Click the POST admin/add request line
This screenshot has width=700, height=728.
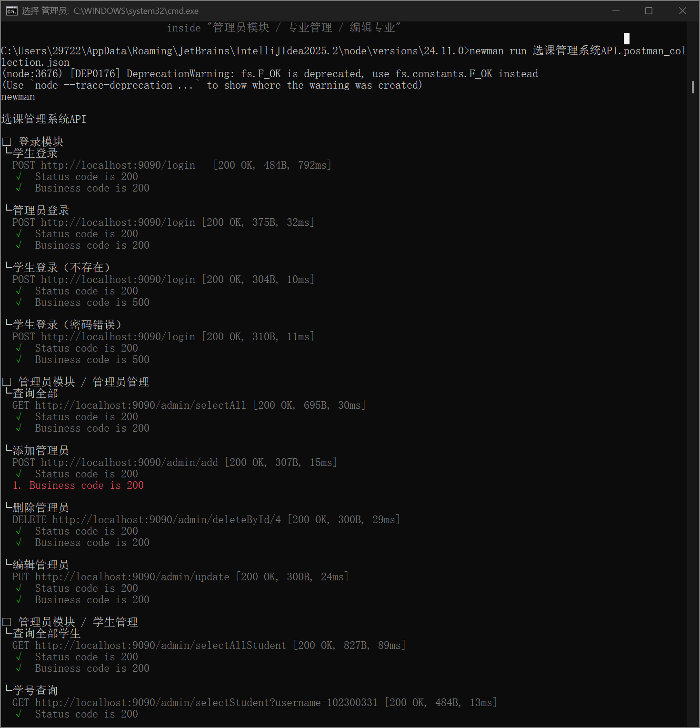[175, 463]
